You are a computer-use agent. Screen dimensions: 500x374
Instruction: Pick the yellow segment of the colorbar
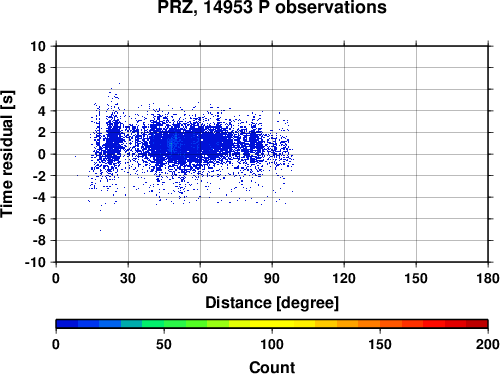tap(272, 324)
